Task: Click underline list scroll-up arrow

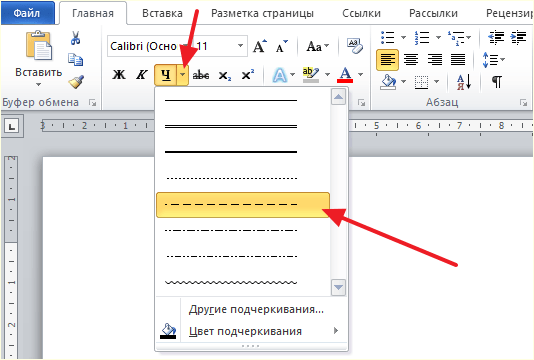Action: (x=338, y=97)
